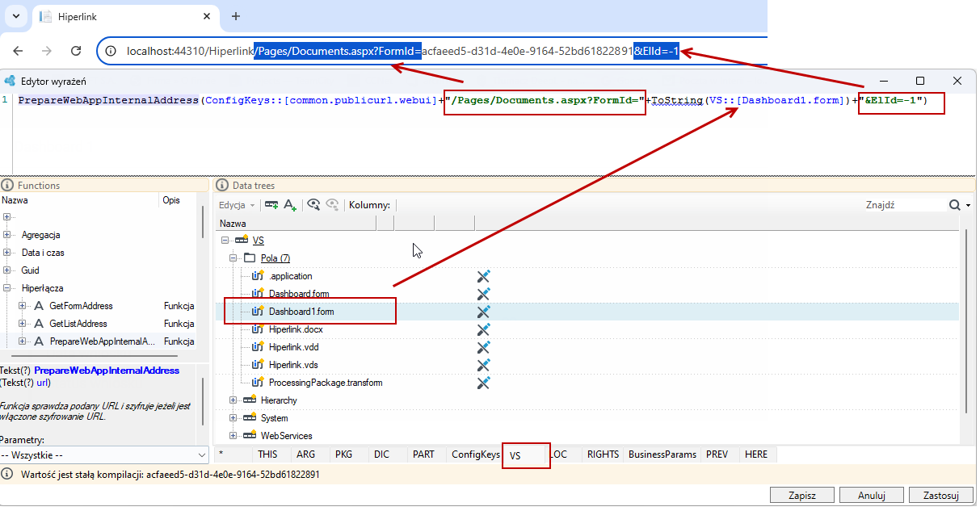Click the edit icon for Hiperlink.vdd row

point(484,347)
